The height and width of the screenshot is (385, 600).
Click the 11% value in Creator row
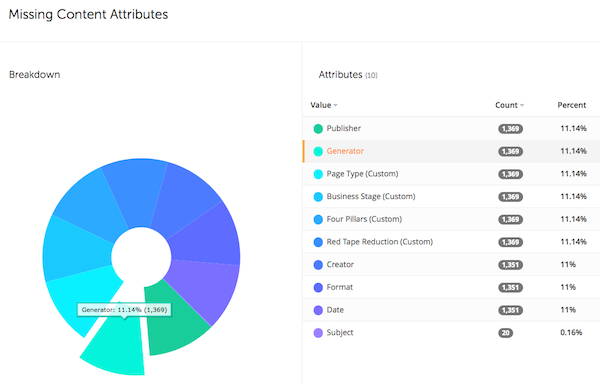(568, 264)
